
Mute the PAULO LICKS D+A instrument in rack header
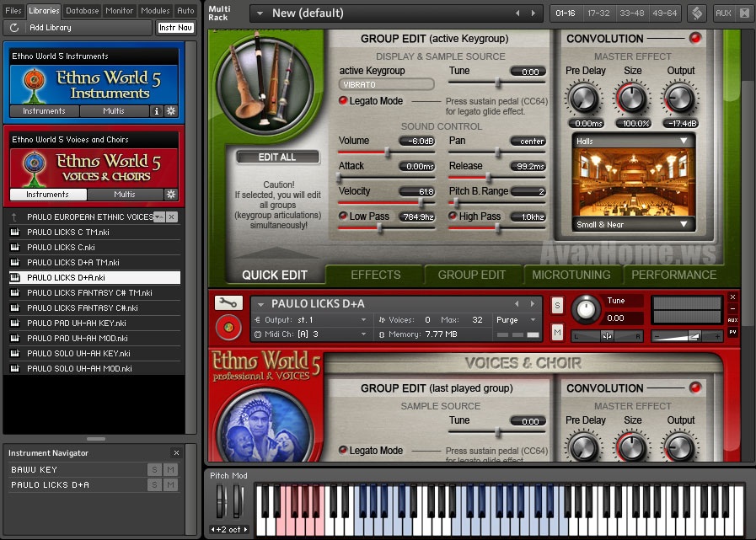pyautogui.click(x=557, y=332)
